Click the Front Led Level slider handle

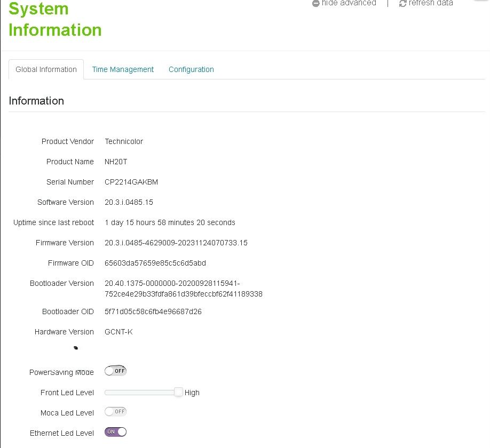pyautogui.click(x=178, y=392)
